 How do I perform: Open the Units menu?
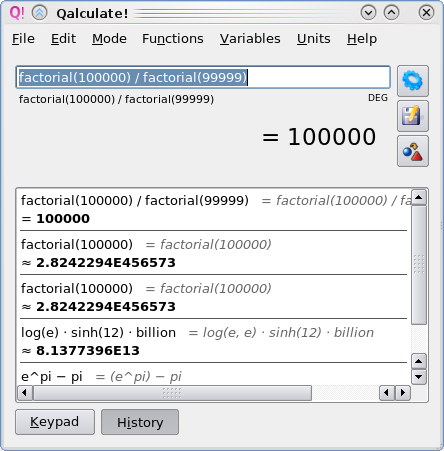point(314,39)
